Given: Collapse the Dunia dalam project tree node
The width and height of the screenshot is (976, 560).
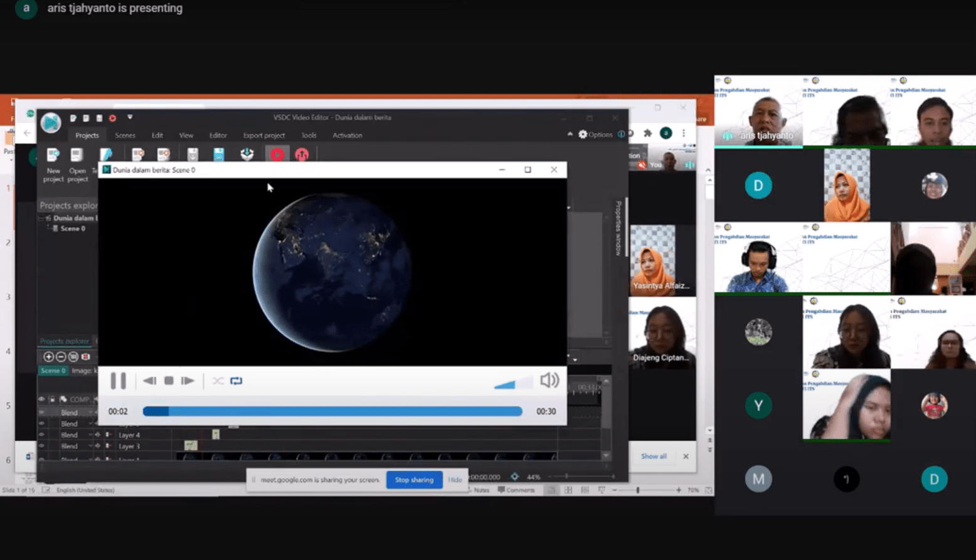Looking at the screenshot, I should [41, 218].
